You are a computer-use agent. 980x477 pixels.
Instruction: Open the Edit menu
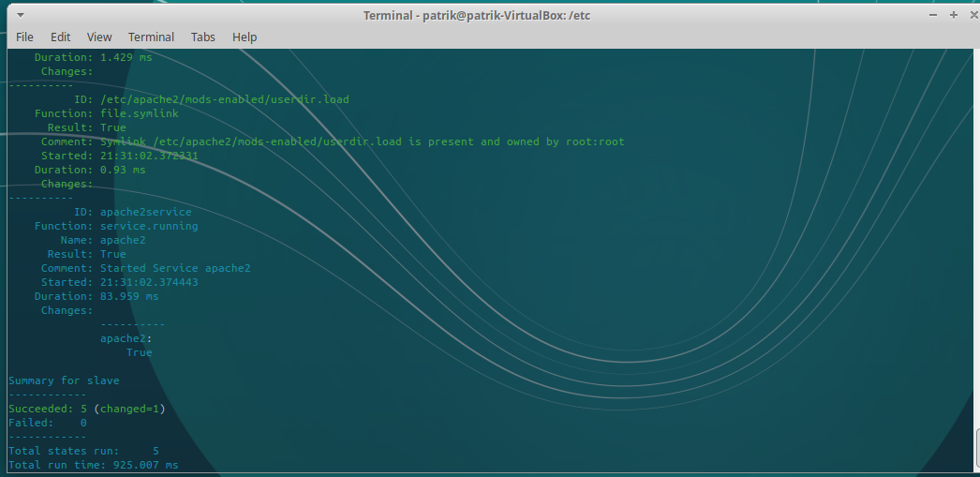(61, 37)
